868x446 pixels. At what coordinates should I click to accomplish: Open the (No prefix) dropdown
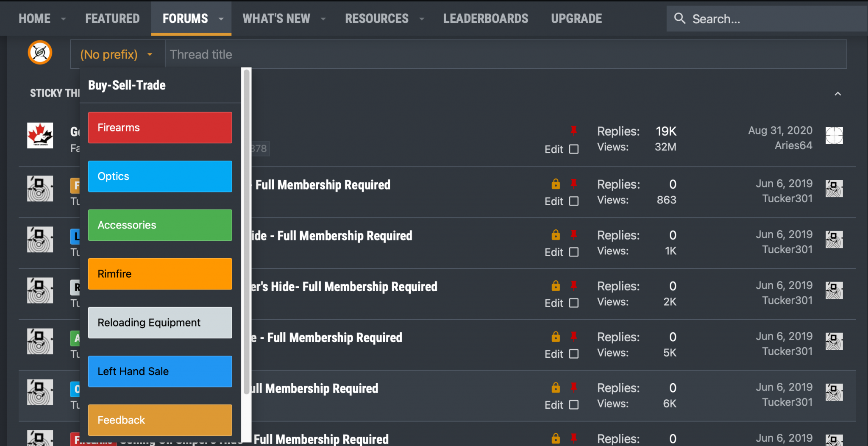pyautogui.click(x=116, y=54)
